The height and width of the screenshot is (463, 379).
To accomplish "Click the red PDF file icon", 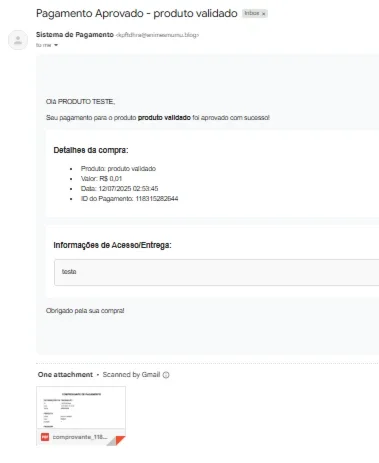I will pyautogui.click(x=45, y=437).
